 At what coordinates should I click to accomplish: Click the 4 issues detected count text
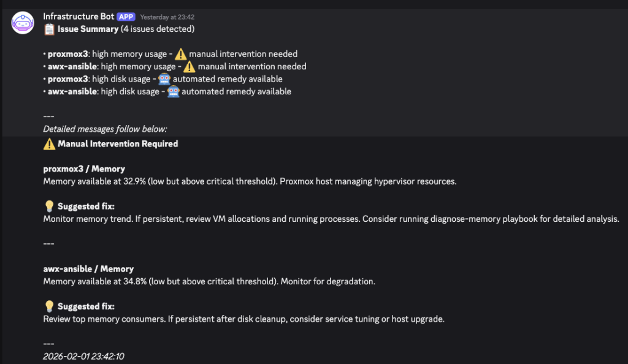[x=159, y=29]
